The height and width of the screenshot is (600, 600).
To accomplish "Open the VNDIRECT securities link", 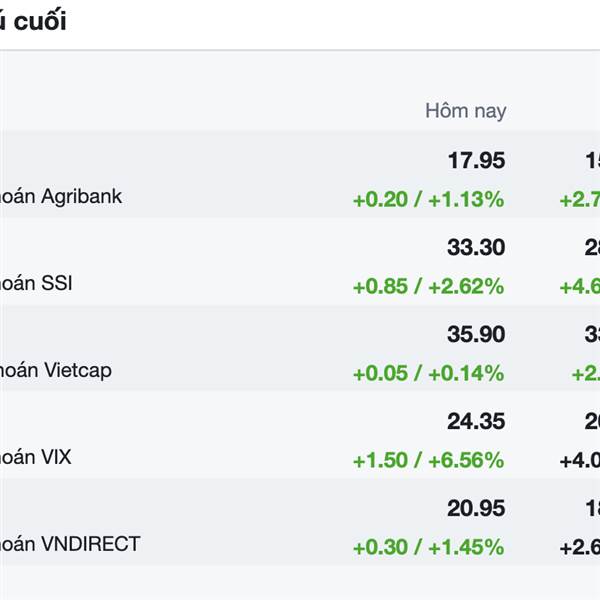I will (x=70, y=544).
